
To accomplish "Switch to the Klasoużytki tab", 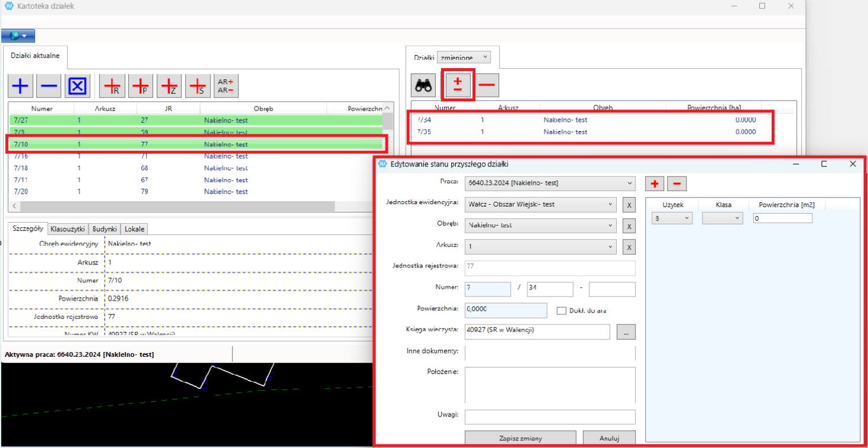I will point(68,229).
